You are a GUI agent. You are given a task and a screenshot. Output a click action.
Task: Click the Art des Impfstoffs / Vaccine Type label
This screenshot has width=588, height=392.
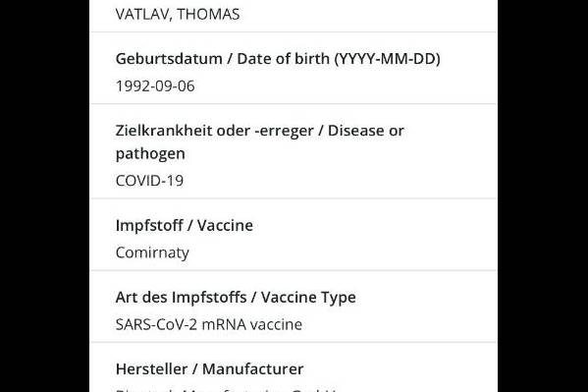pyautogui.click(x=236, y=298)
